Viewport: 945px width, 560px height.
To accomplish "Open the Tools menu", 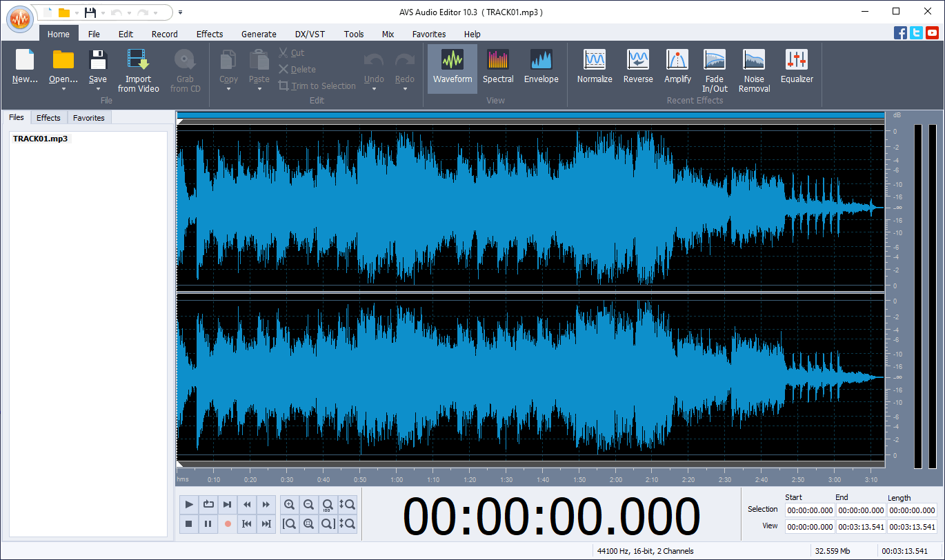I will pyautogui.click(x=354, y=34).
